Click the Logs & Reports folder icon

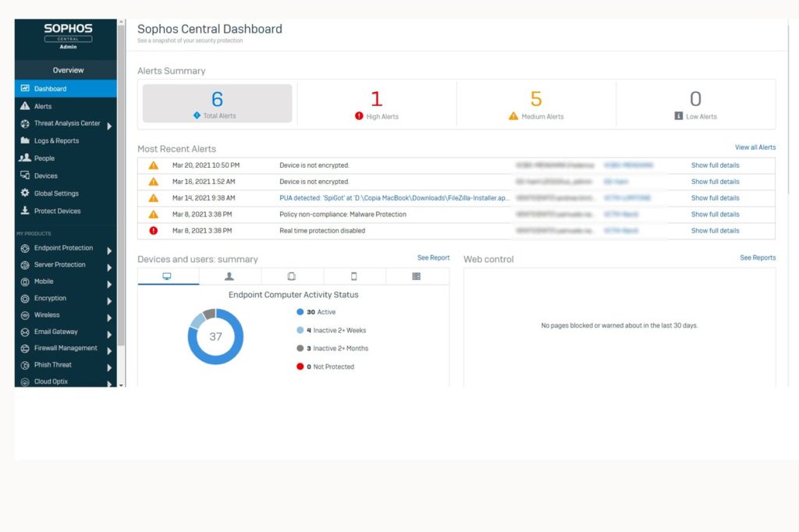click(x=25, y=140)
